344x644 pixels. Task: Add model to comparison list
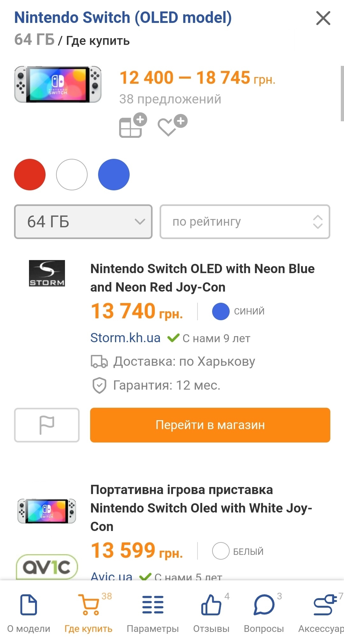133,126
